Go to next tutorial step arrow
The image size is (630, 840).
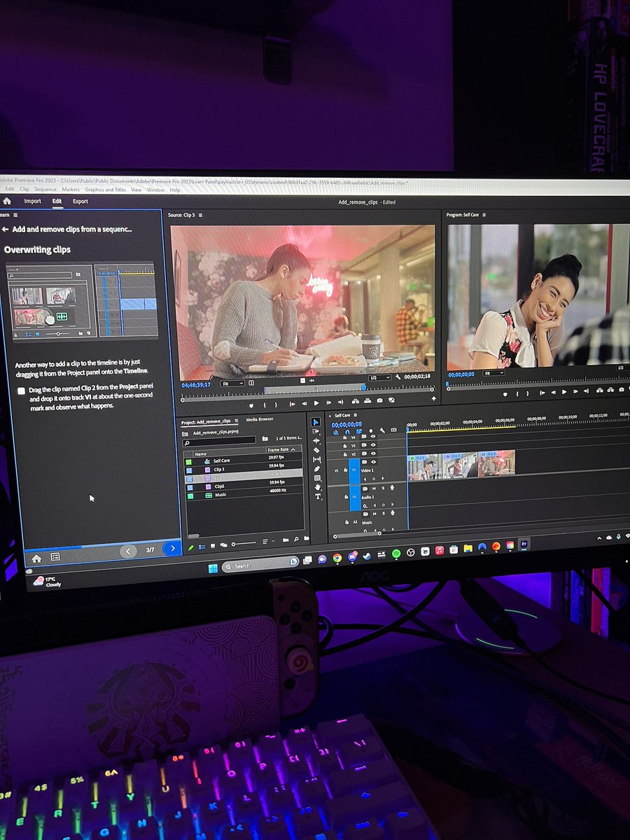(x=172, y=548)
